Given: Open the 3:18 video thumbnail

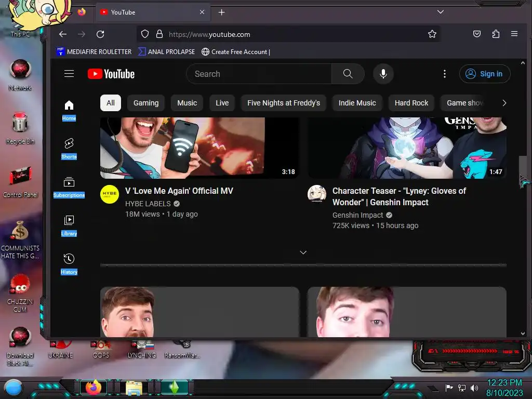Looking at the screenshot, I should click(199, 148).
